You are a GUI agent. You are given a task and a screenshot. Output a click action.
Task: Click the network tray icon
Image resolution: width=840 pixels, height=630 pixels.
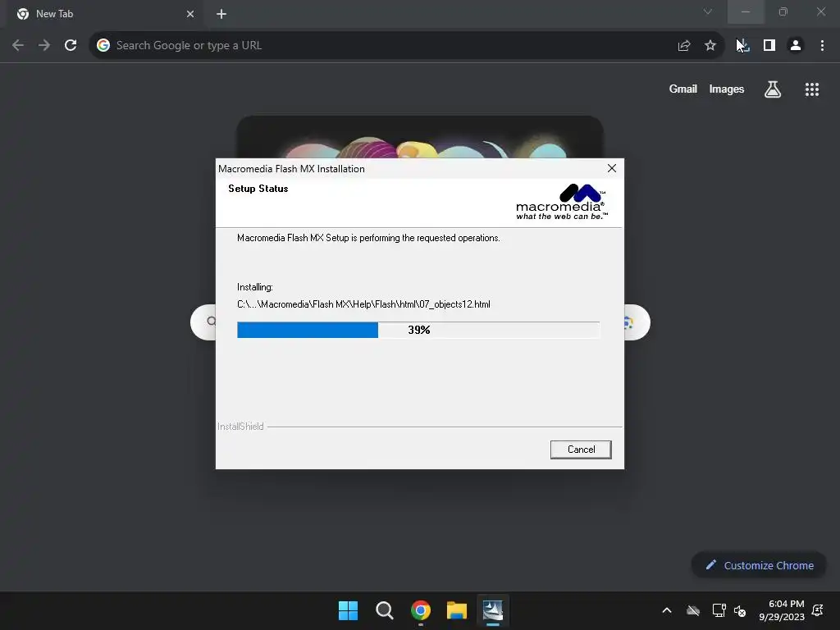719,610
